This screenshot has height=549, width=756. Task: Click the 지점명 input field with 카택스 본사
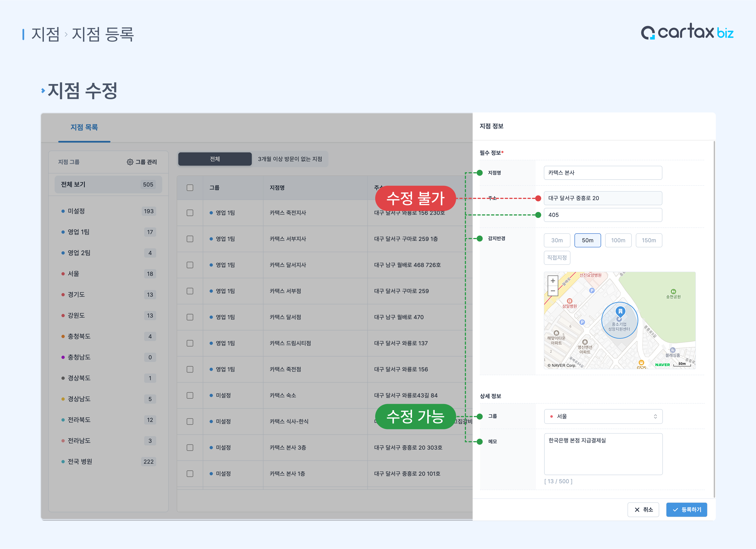[x=603, y=173]
